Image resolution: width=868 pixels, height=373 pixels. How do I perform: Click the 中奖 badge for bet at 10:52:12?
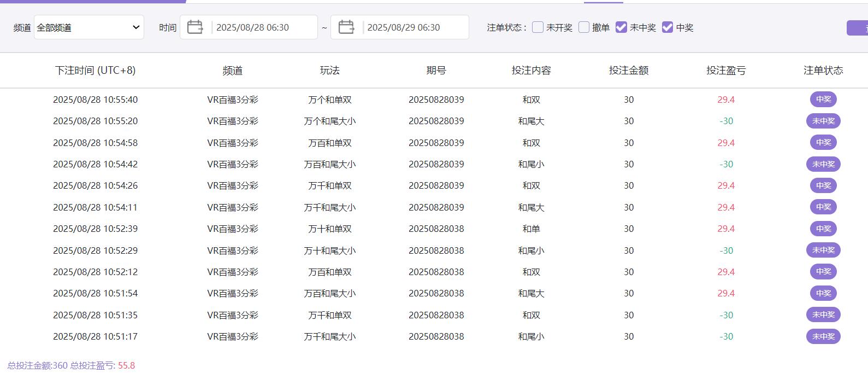coord(823,272)
